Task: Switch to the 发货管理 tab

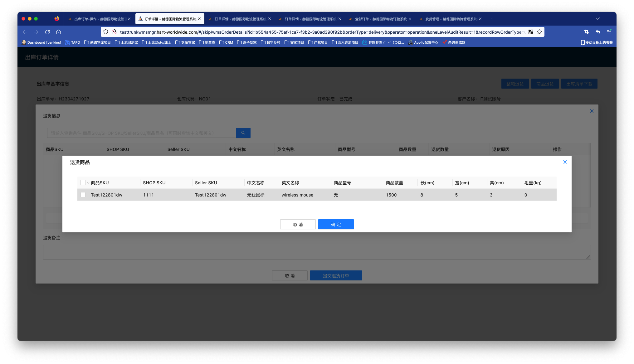Action: coord(451,19)
